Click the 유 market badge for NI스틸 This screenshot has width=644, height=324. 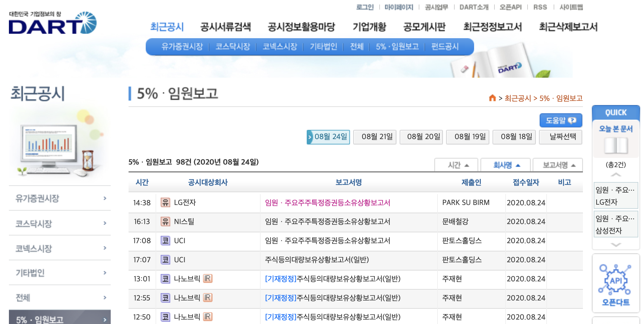click(165, 222)
